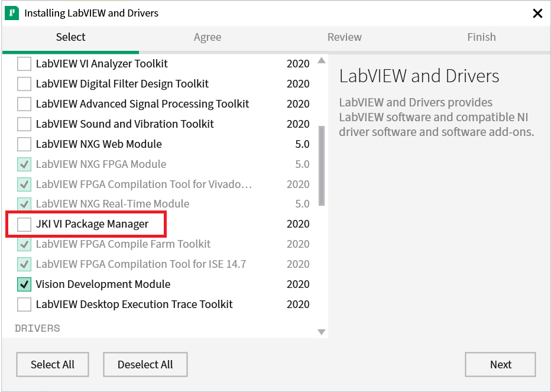Viewport: 551px width, 392px height.
Task: Click the JKI VI Package Manager label
Action: pyautogui.click(x=92, y=224)
